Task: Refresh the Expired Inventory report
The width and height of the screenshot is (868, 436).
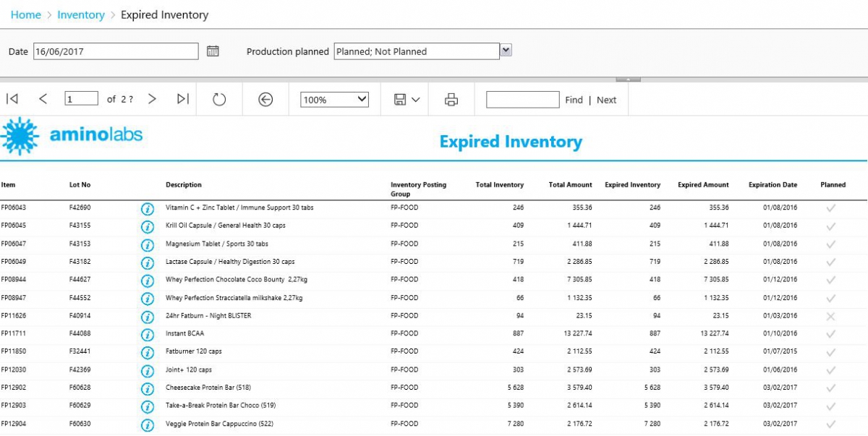Action: [219, 99]
